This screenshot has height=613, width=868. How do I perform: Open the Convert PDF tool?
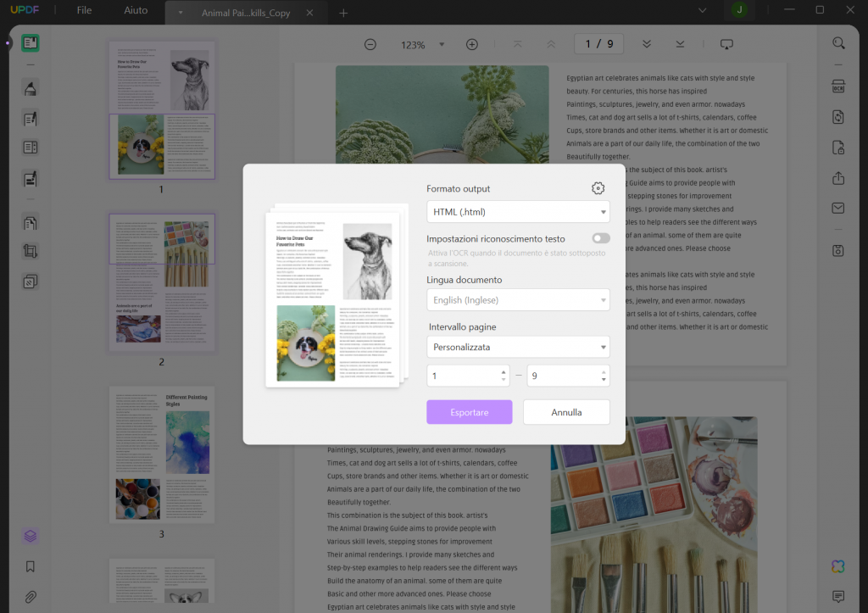point(838,116)
